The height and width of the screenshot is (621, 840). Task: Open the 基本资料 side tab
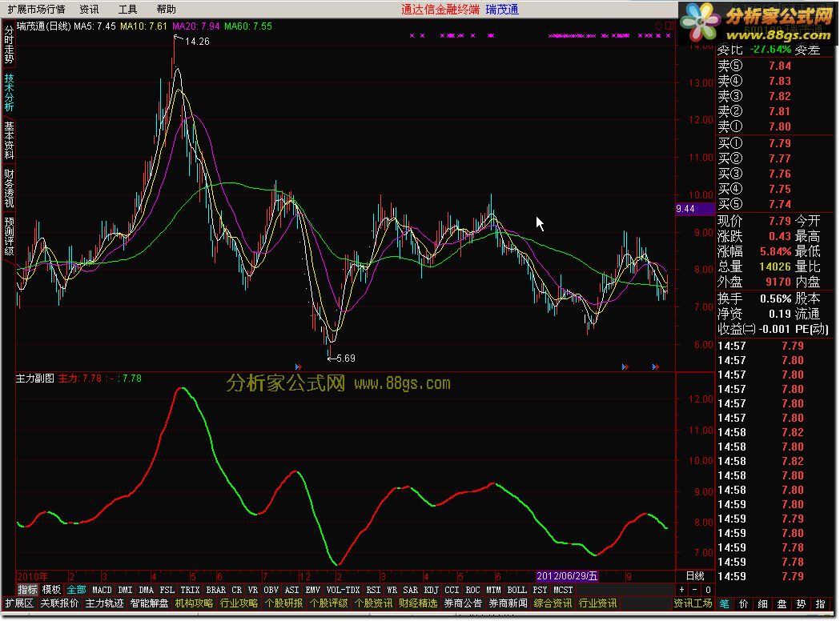(9, 140)
